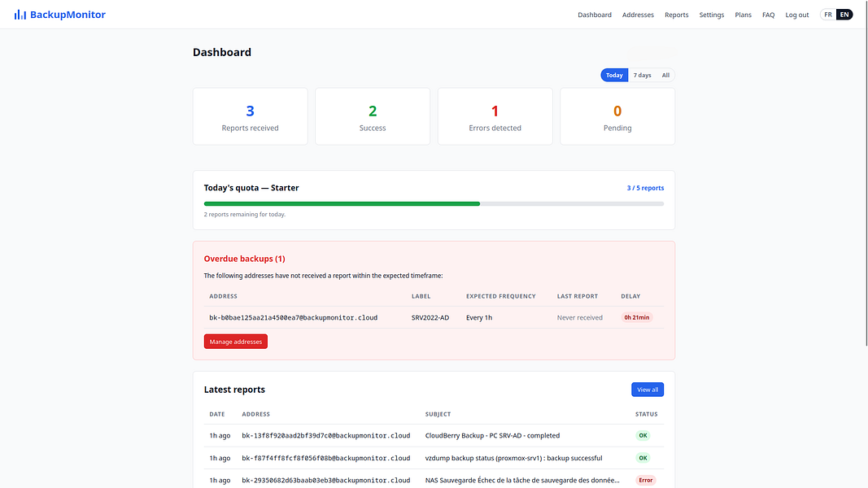Click '2 reports remaining for today.' text
This screenshot has height=488, width=868.
[245, 214]
